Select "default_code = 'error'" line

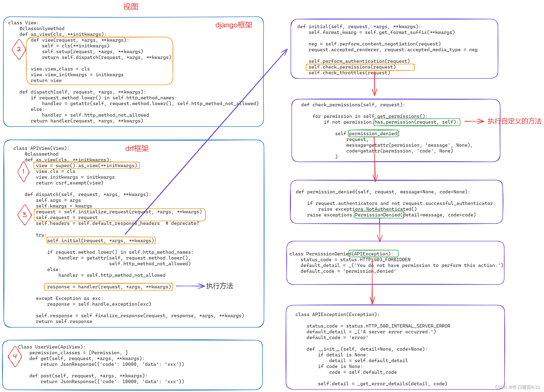pos(338,338)
